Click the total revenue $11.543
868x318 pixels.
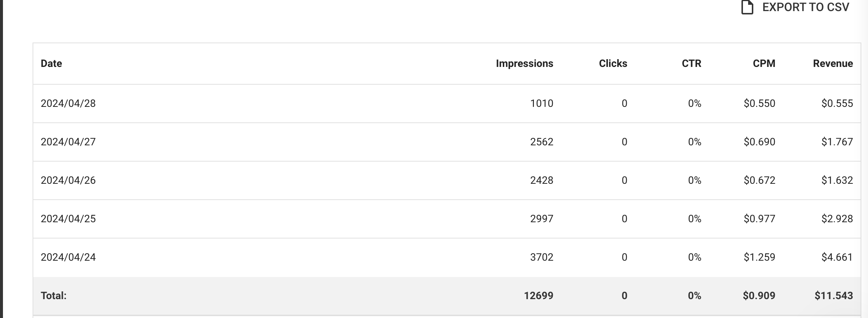[834, 296]
